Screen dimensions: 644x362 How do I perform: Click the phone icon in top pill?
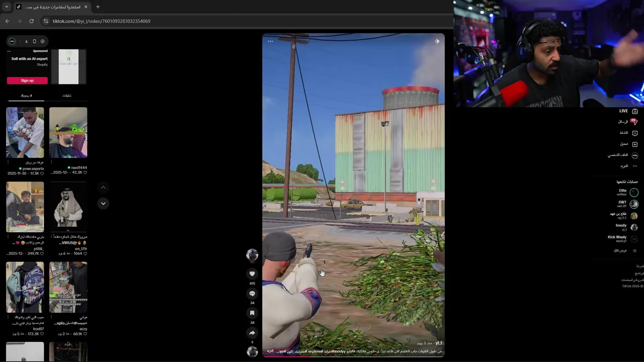(34, 41)
